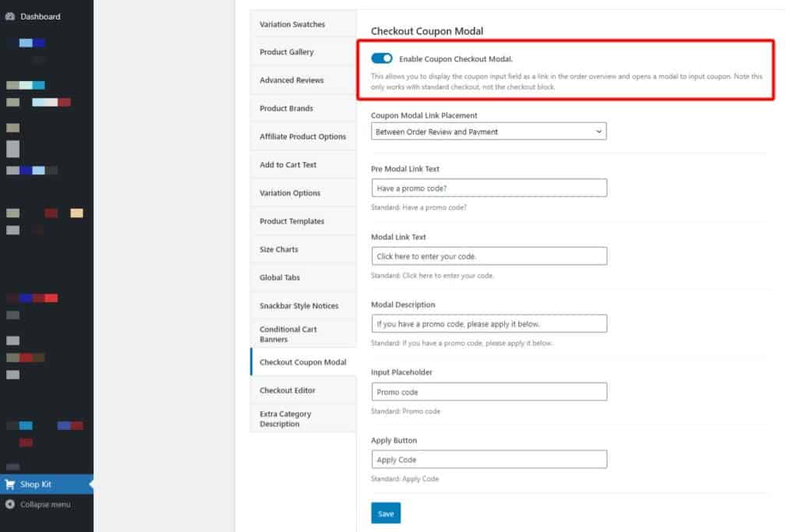Switch to the Variation Swatches tab
This screenshot has height=532, width=798.
tap(292, 24)
